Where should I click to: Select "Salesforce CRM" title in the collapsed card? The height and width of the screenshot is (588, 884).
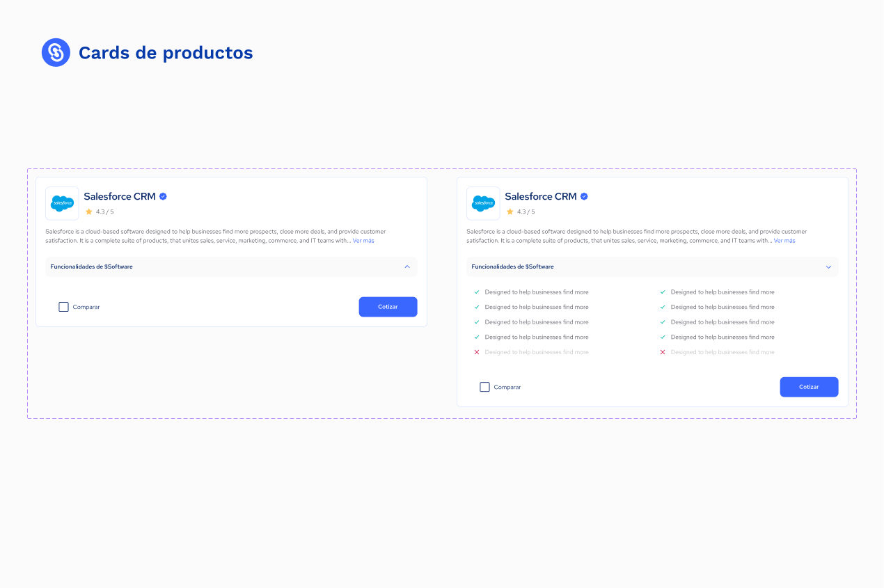(x=120, y=196)
